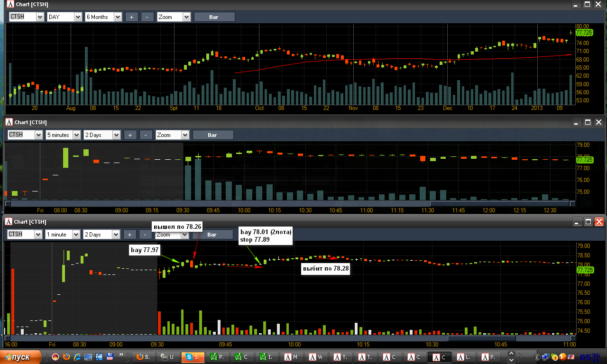Click right scroll arrow of 5-minute chart
Screen dimensions: 607x364
[573, 203]
